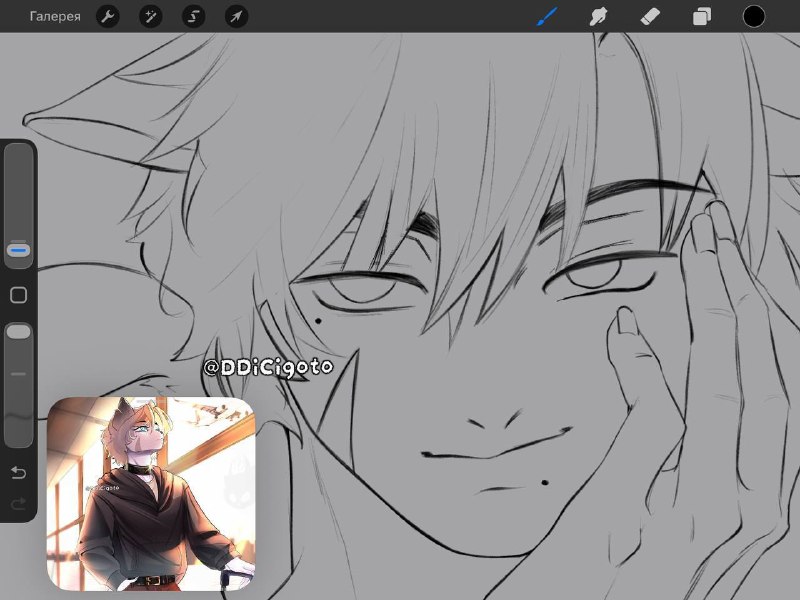Return to Галерея gallery

click(x=55, y=17)
